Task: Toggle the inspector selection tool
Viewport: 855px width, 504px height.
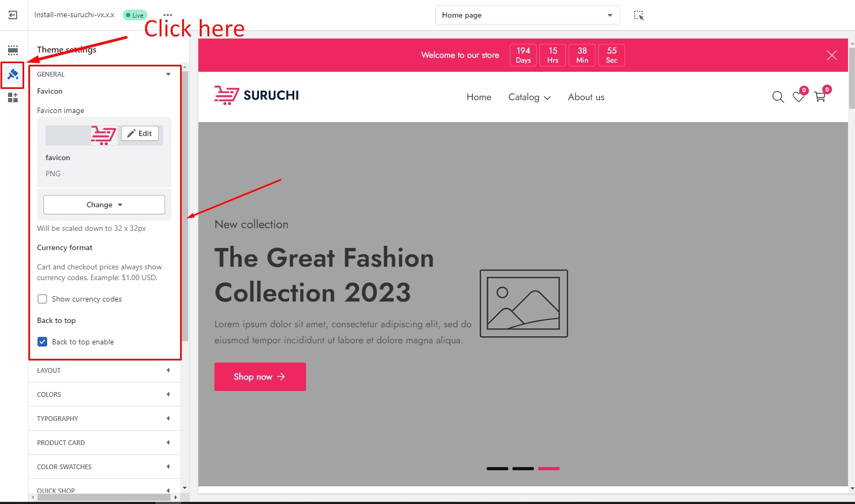Action: point(638,15)
